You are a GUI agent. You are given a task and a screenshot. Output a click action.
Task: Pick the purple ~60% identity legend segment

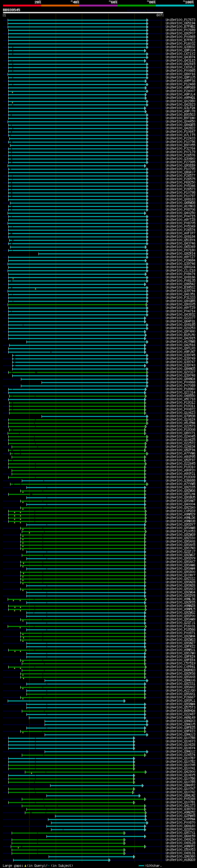click(x=98, y=6)
